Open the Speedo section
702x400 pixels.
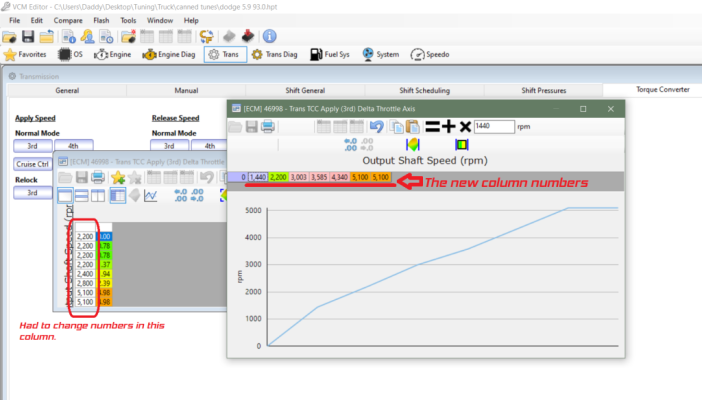coord(430,55)
